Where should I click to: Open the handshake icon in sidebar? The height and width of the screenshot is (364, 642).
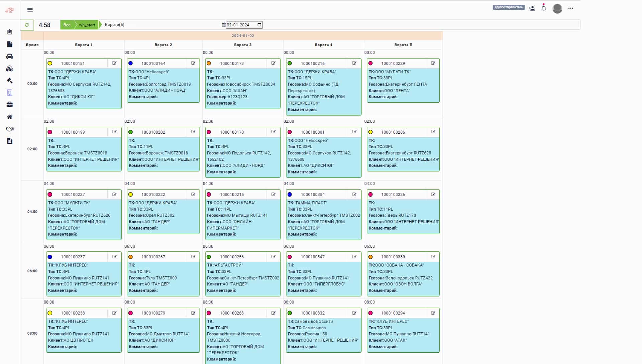click(x=10, y=129)
